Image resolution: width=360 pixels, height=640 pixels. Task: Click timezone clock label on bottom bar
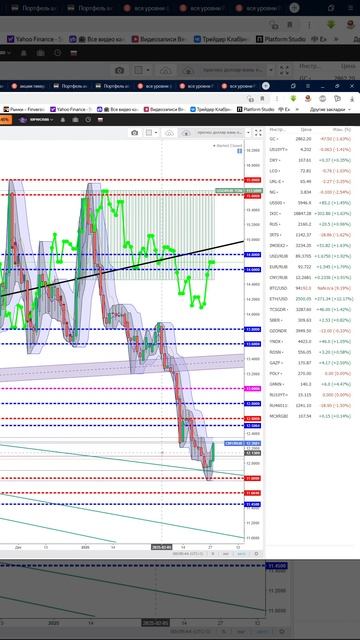(188, 554)
